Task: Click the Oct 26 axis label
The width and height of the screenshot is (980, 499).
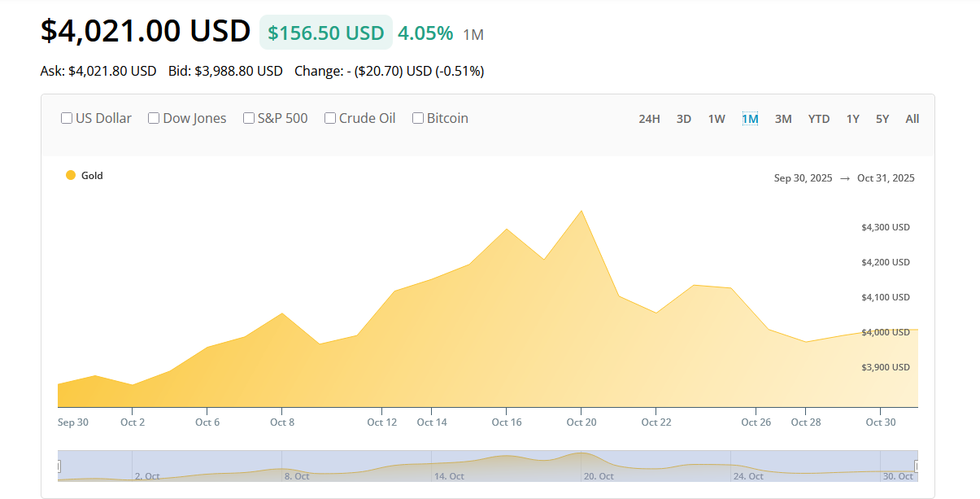Action: point(756,422)
